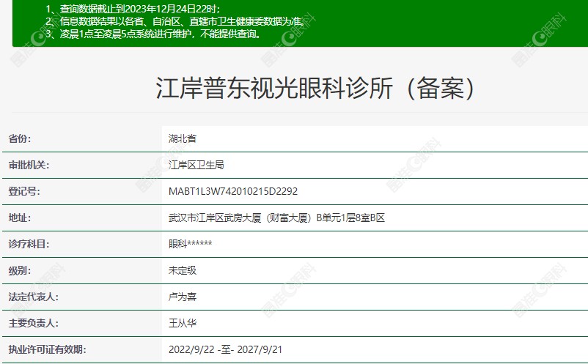Select the address 武汉市江岸区武房大厦

(276, 218)
